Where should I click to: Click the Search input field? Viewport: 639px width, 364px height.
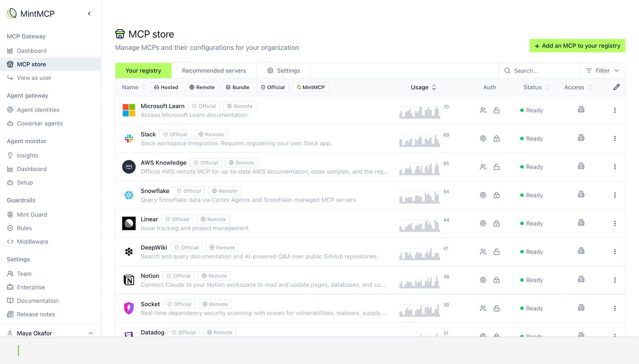[539, 71]
